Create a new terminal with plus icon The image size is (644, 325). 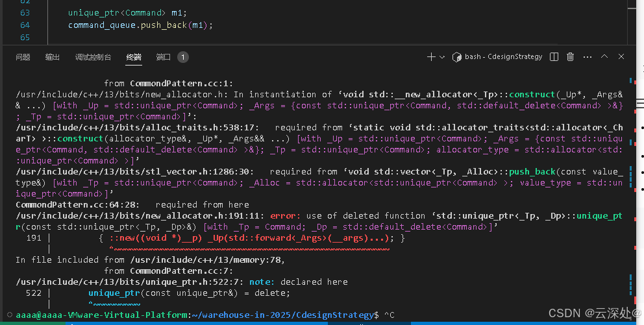click(x=431, y=57)
